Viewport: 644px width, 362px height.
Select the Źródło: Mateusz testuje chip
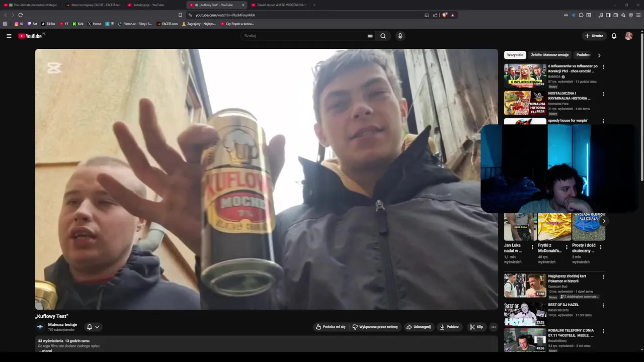point(549,55)
